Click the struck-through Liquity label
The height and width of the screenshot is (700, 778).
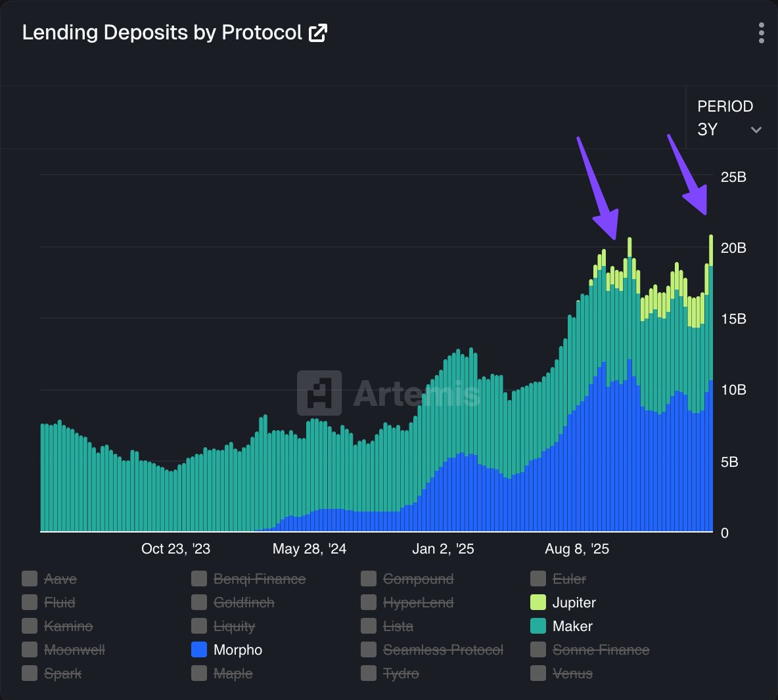(234, 626)
